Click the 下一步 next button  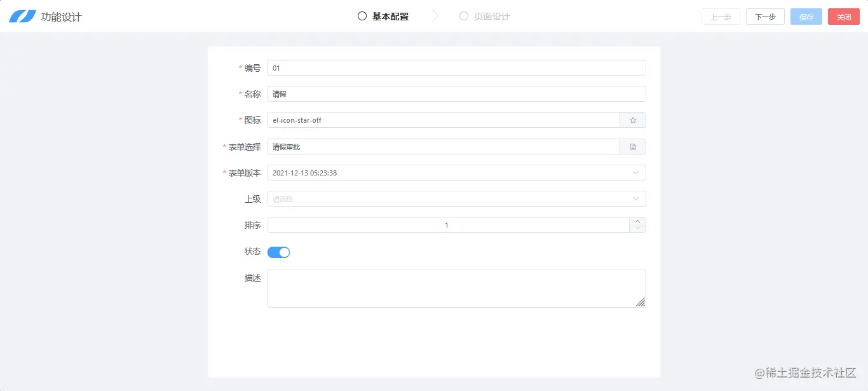(764, 17)
